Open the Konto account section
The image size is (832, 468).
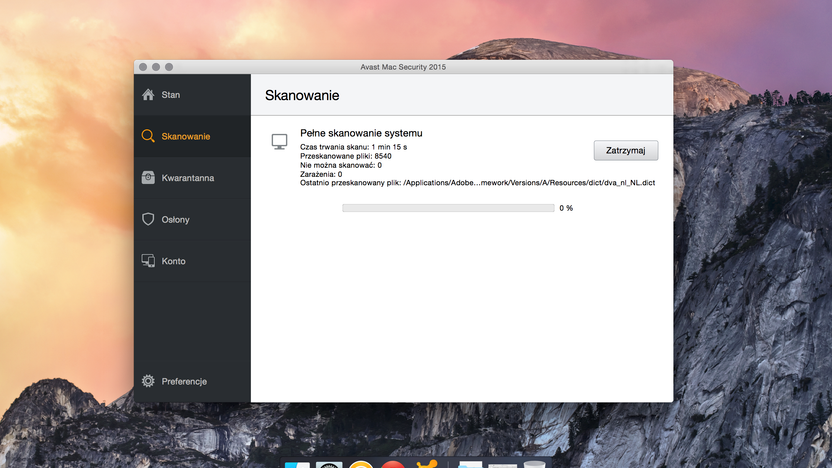[192, 261]
